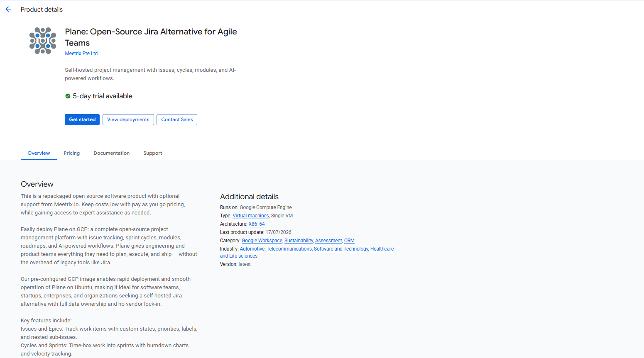
Task: Open the Meetrix Pte Ltd publisher link
Action: [81, 54]
